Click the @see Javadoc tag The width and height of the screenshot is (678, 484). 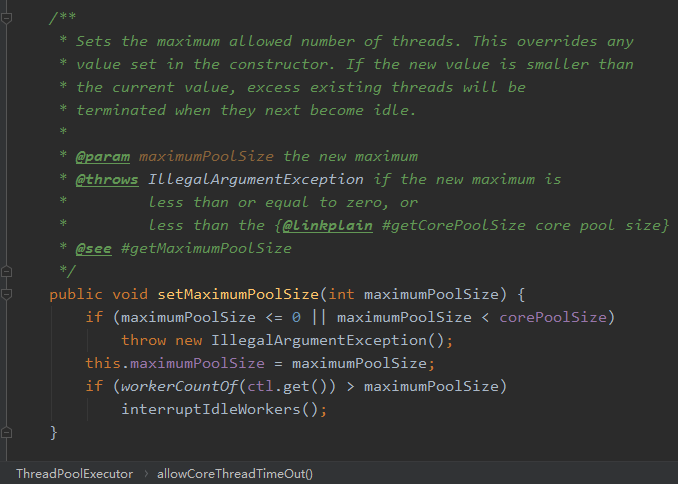pyautogui.click(x=93, y=249)
